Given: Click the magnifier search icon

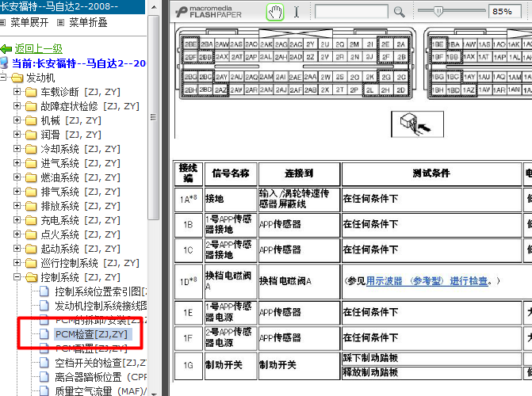Looking at the screenshot, I should [x=399, y=12].
